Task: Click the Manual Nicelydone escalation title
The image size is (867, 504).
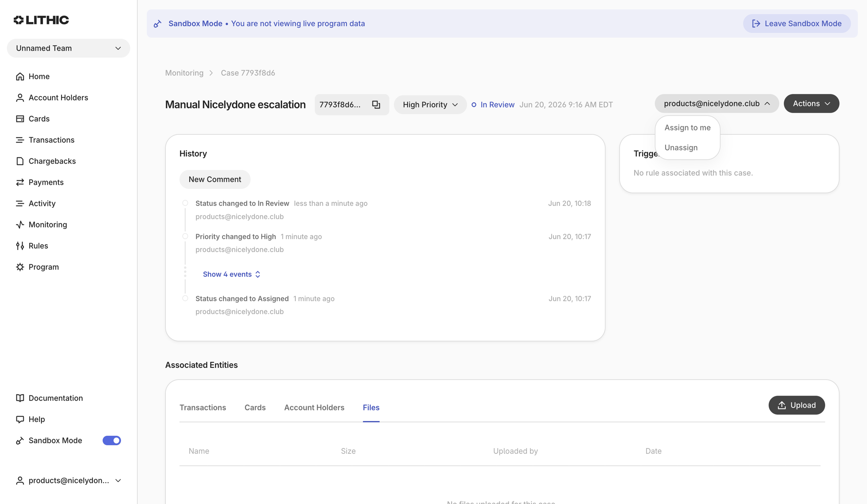Action: tap(235, 104)
